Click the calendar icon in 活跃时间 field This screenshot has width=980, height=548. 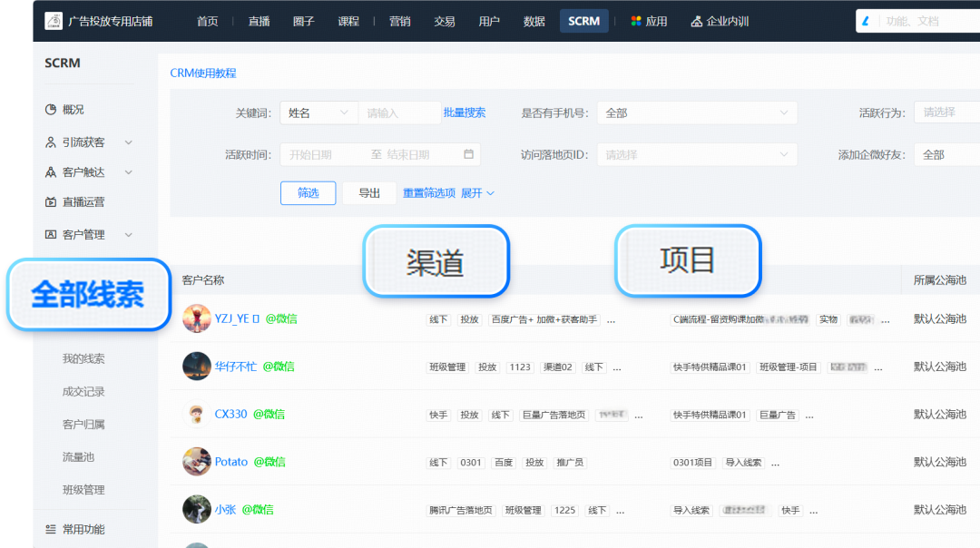pos(469,153)
